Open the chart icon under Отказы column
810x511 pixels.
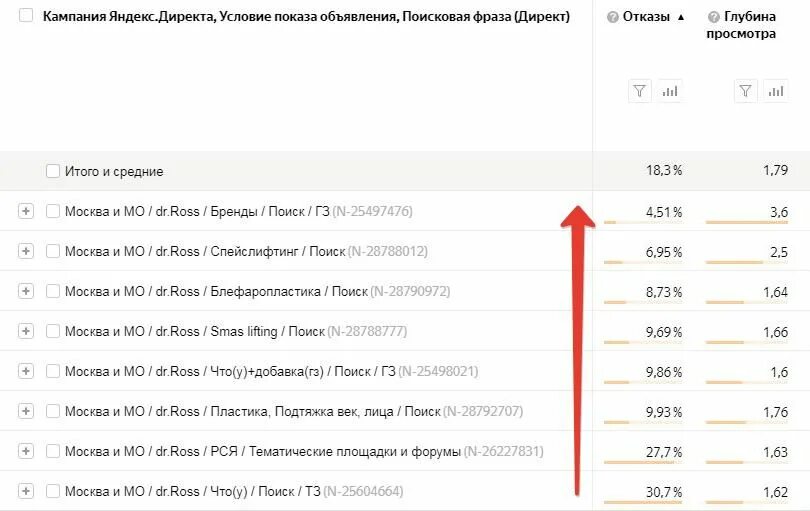click(x=670, y=91)
